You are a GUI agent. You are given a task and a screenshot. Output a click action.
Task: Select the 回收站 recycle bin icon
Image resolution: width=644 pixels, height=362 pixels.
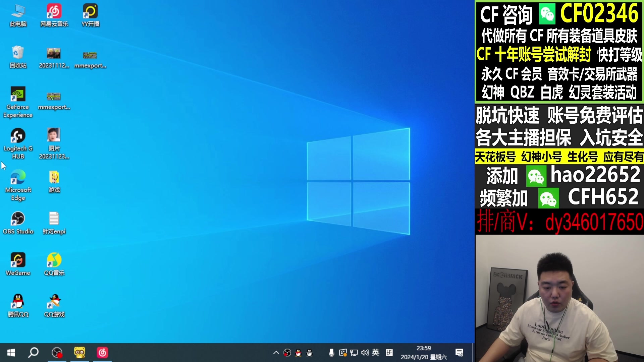[x=18, y=57]
